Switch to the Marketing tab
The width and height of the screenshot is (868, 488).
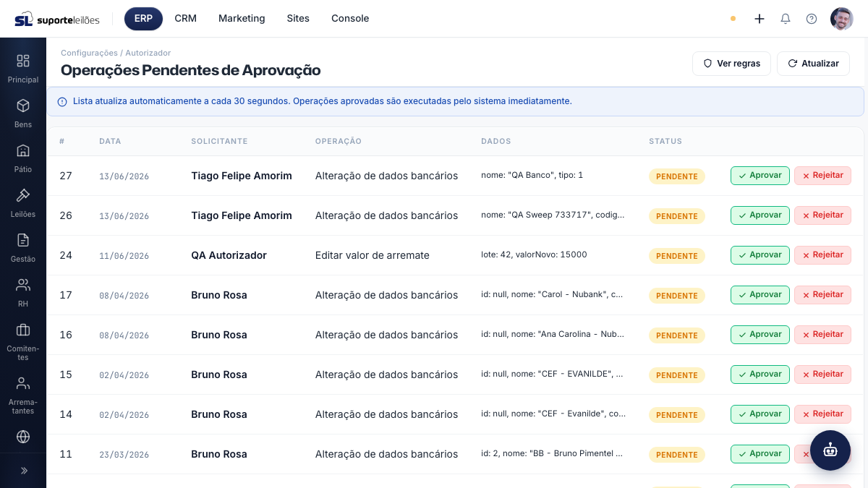pos(242,19)
